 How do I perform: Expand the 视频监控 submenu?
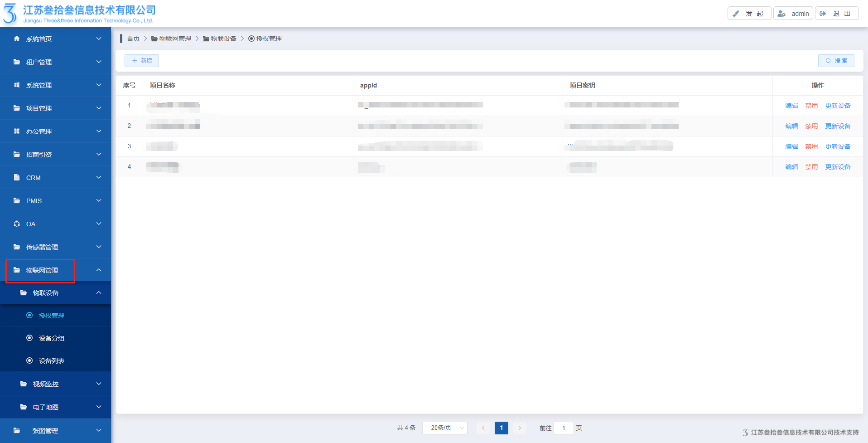[x=98, y=384]
